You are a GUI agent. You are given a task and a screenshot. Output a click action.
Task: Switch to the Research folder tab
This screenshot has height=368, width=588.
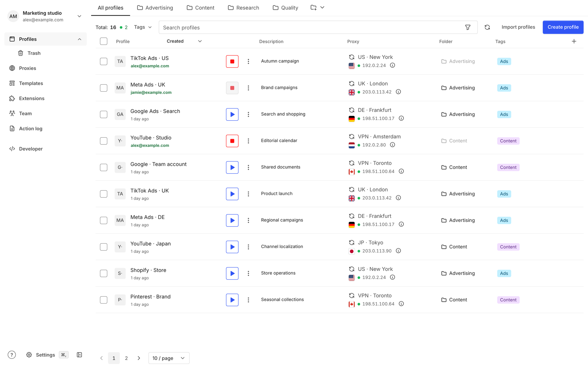click(244, 8)
